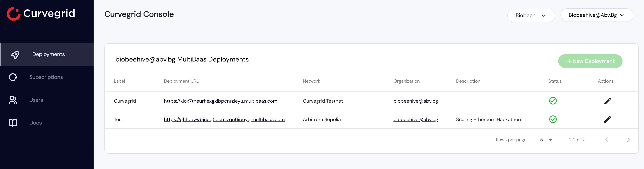Click the Subscriptions circular icon
The image size is (644, 169).
13,77
